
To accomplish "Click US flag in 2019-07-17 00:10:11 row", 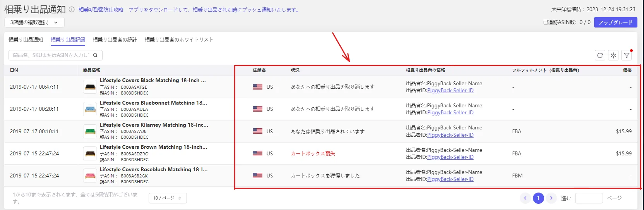I will tap(257, 131).
